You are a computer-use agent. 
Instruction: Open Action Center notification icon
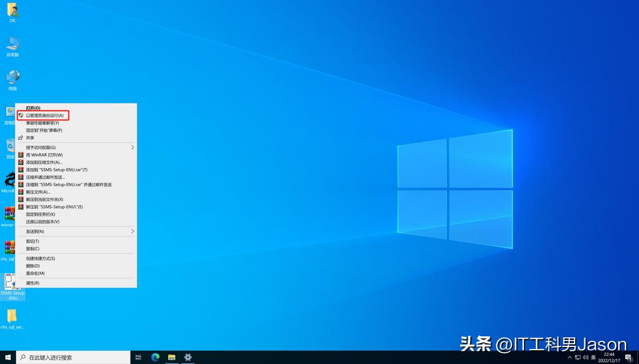click(x=628, y=357)
